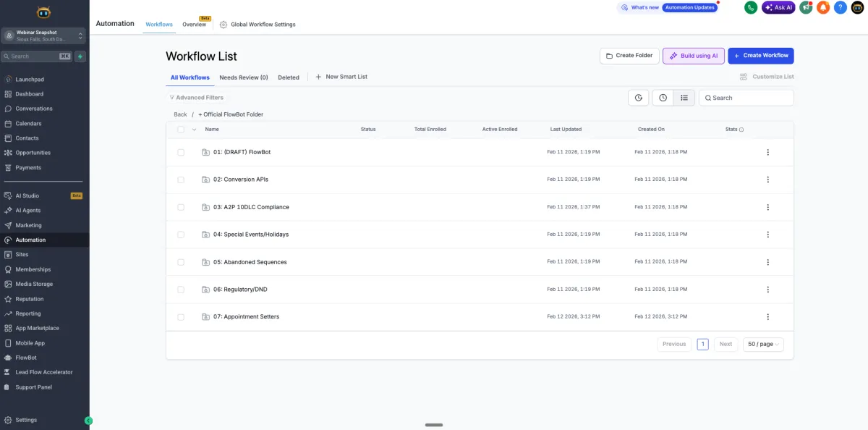This screenshot has width=868, height=430.
Task: Check the box for 07: Appointment Setters
Action: click(x=181, y=317)
